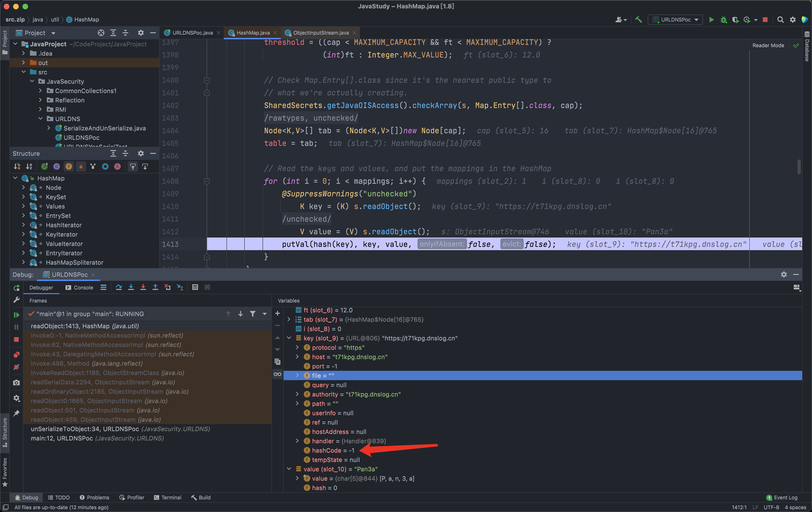Switch to URLDNSPoc.java editor tab

(x=192, y=33)
